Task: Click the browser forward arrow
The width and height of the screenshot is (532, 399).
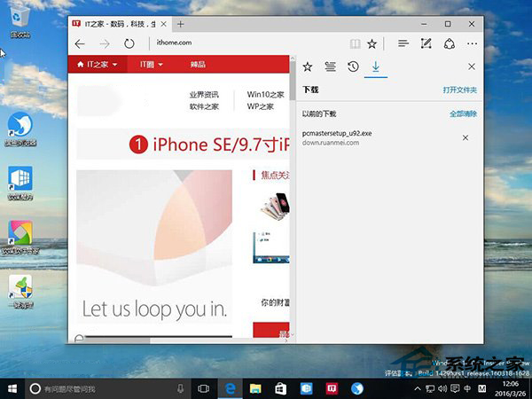Action: (105, 43)
